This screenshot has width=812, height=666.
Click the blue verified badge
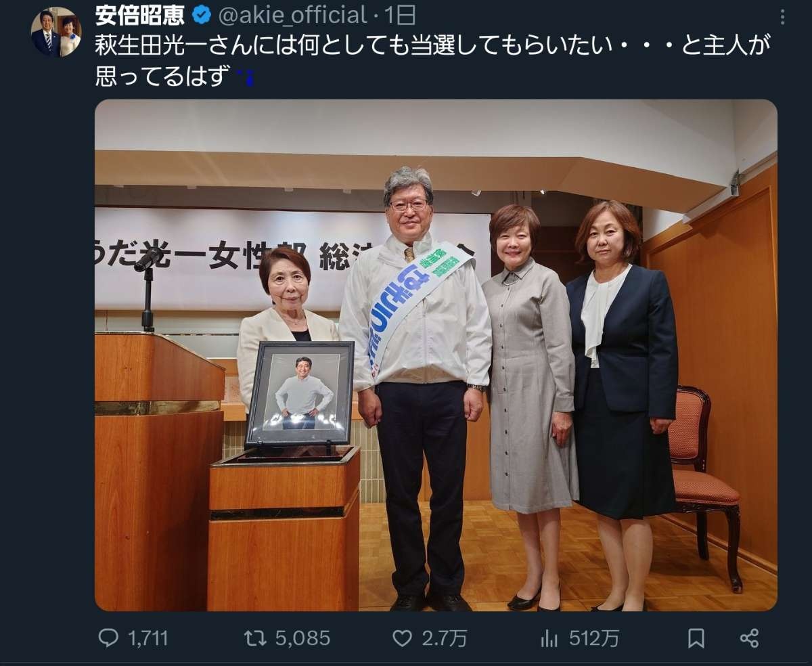pyautogui.click(x=202, y=14)
